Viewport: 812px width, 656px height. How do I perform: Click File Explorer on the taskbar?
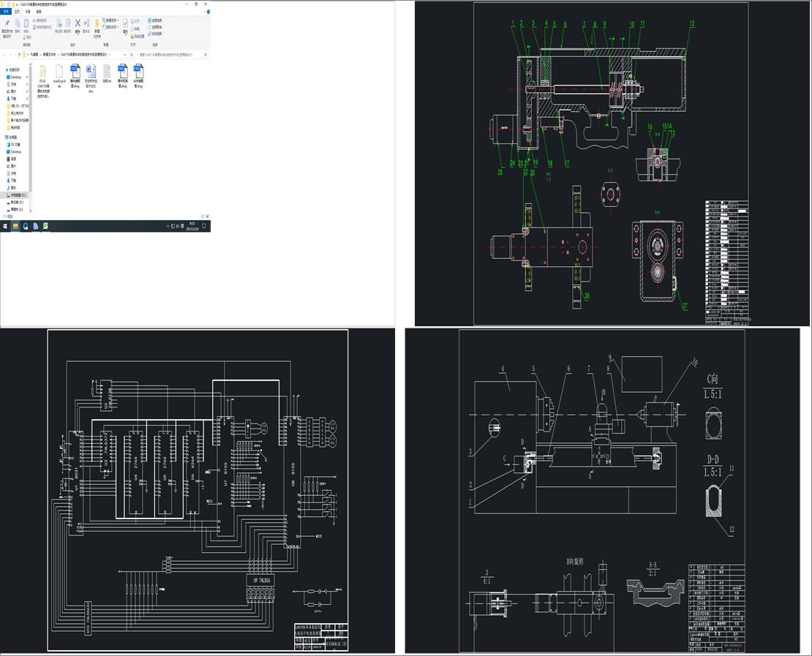pos(15,226)
